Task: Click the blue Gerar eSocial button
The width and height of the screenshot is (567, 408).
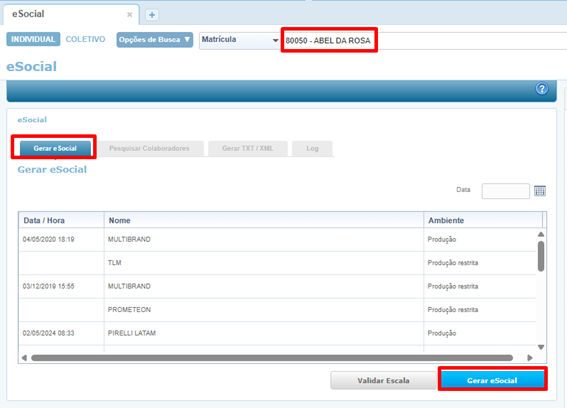Action: pyautogui.click(x=492, y=380)
